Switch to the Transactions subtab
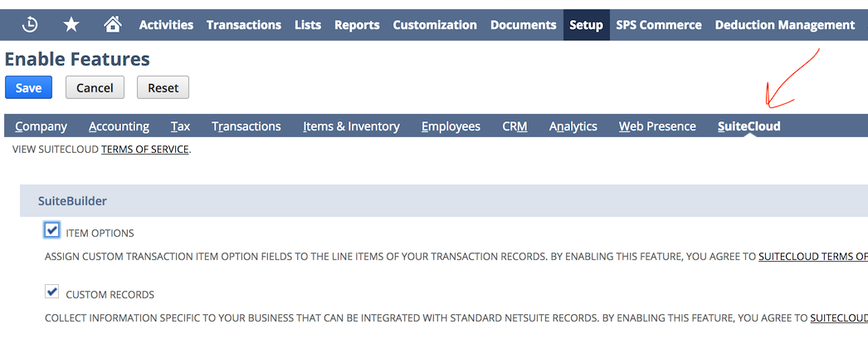 tap(246, 126)
